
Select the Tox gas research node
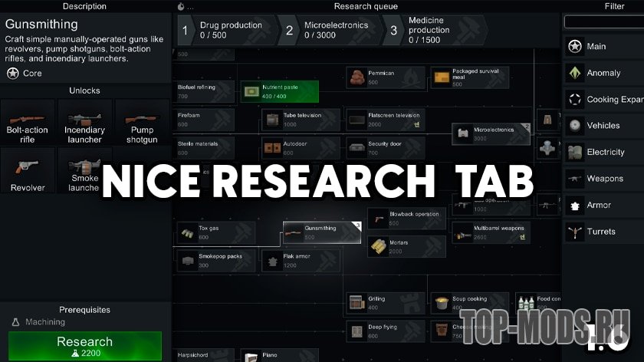click(216, 232)
